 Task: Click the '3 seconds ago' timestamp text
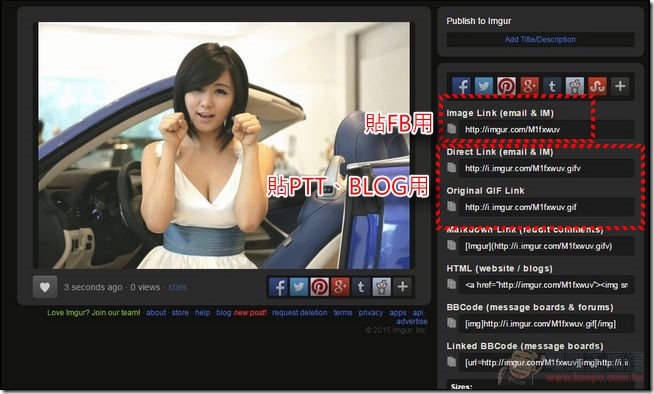(x=93, y=287)
